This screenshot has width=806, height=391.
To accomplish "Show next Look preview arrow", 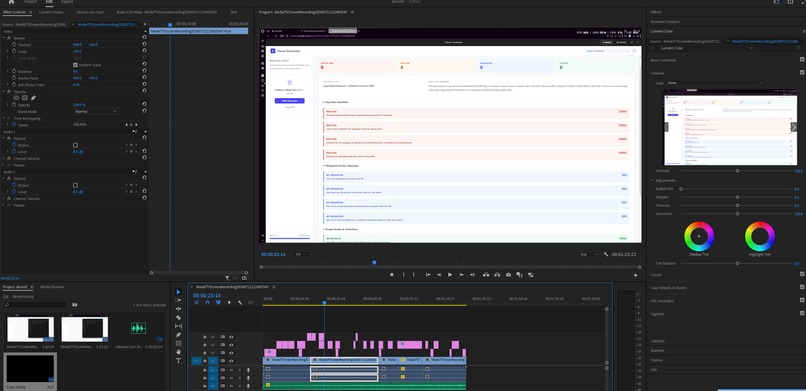I will point(794,127).
